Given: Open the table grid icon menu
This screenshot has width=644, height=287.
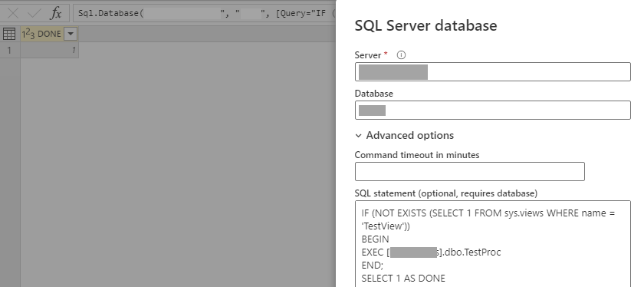Looking at the screenshot, I should (x=9, y=34).
